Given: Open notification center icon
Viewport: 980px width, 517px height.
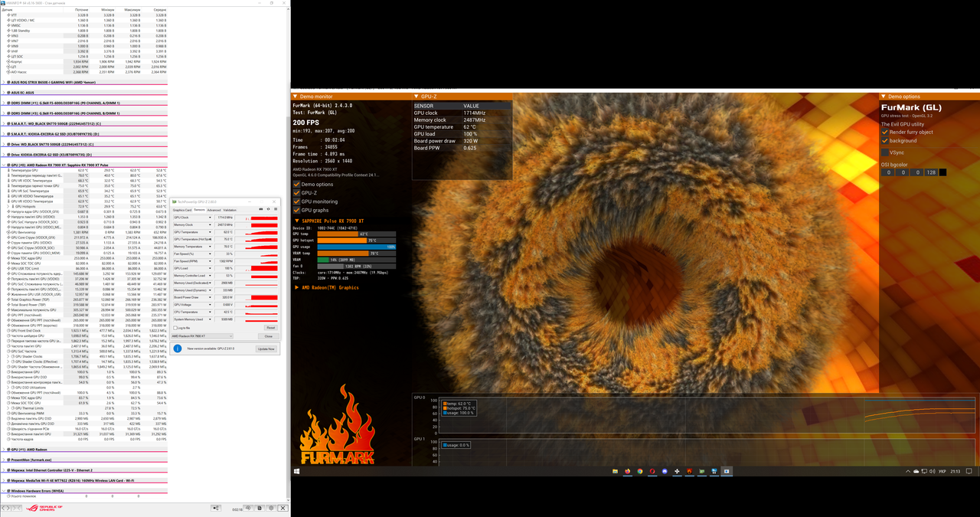Looking at the screenshot, I should tap(969, 471).
